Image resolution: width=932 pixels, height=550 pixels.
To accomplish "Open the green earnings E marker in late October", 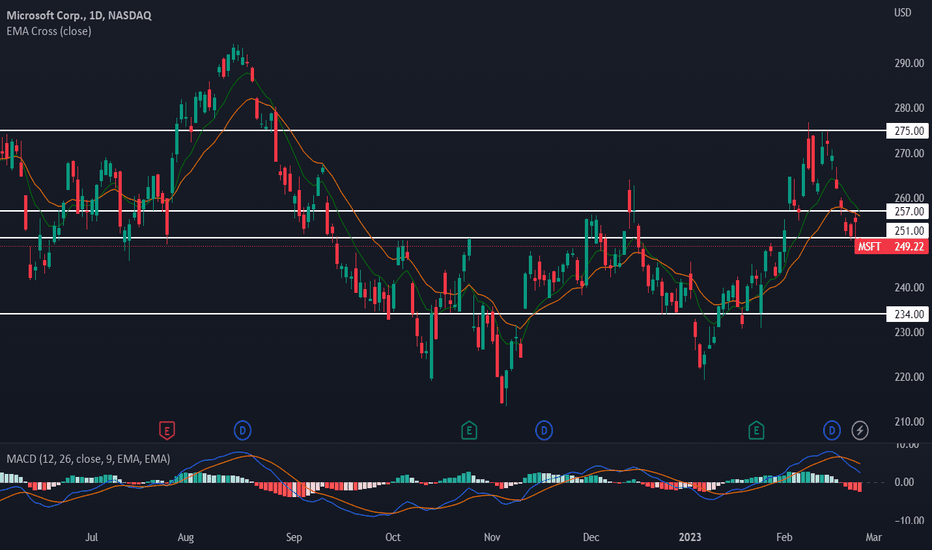I will (469, 430).
